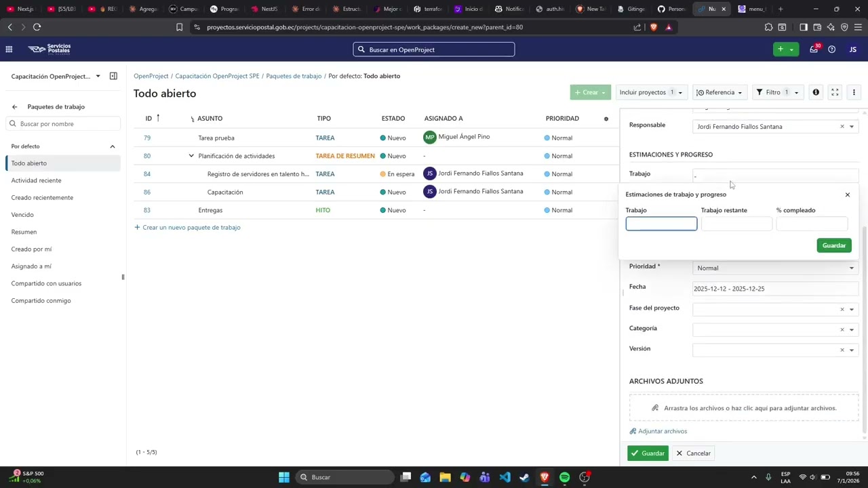Open the Fase del proyecto dropdown arrow
The height and width of the screenshot is (488, 868).
852,310
